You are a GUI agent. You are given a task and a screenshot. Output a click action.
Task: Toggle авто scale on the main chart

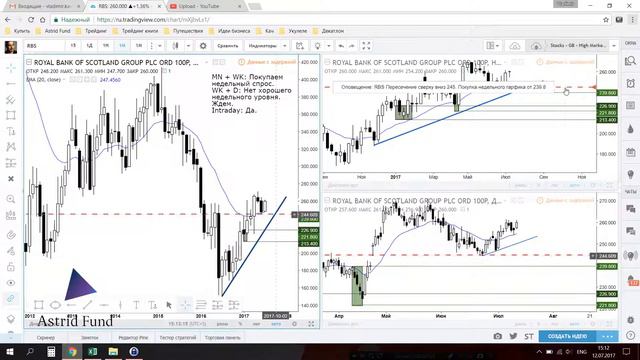click(276, 324)
